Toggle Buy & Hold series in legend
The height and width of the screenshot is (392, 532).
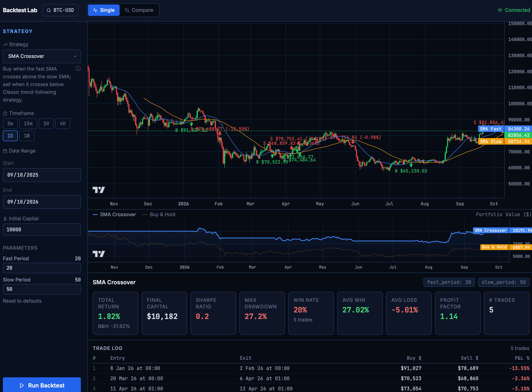point(159,215)
